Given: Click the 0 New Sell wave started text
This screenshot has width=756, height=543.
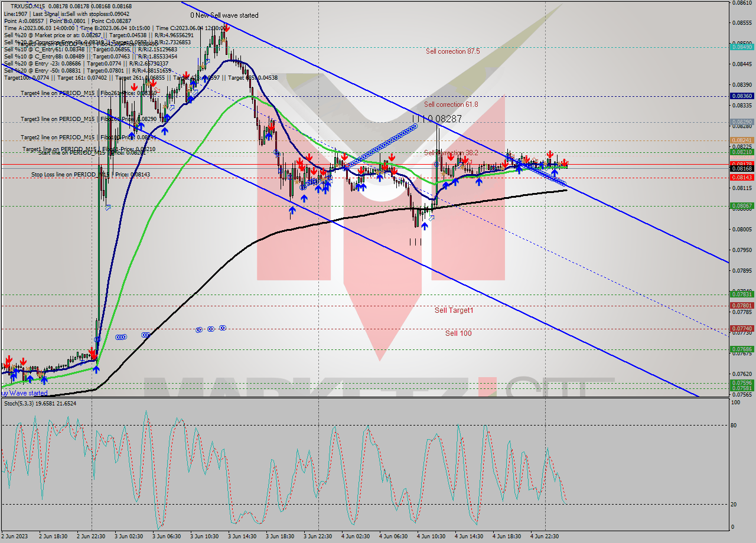Looking at the screenshot, I should (224, 15).
